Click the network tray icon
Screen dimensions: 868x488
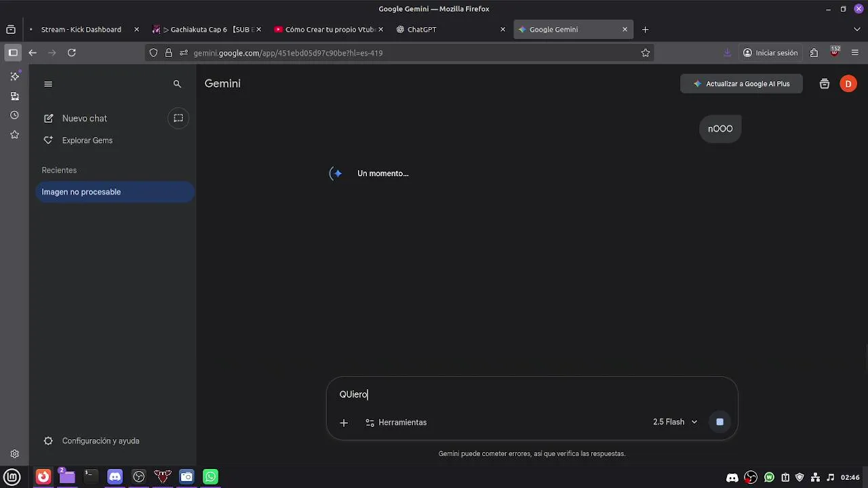816,477
